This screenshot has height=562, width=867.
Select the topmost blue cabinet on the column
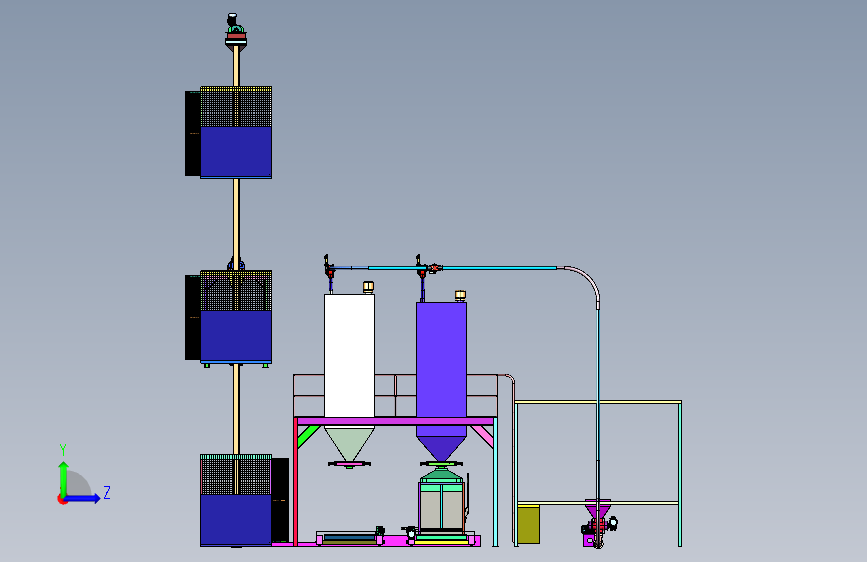[236, 152]
